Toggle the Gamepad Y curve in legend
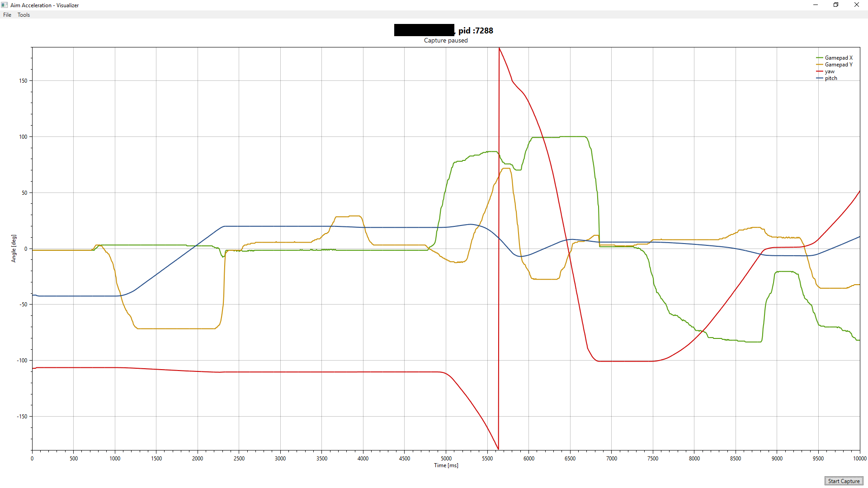This screenshot has height=488, width=868. click(x=839, y=65)
